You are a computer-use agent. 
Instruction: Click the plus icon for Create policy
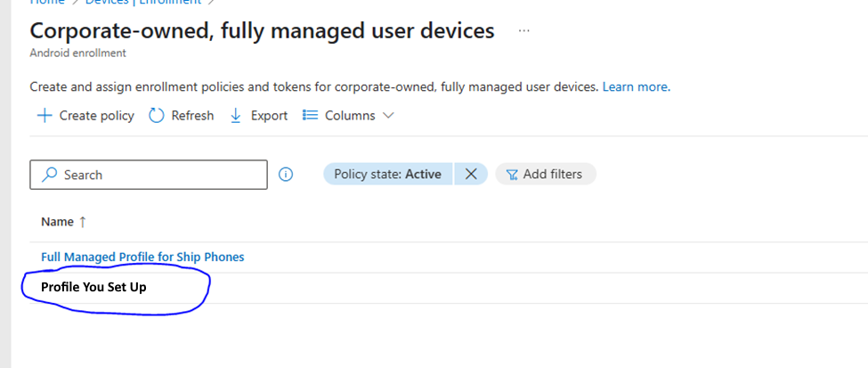pyautogui.click(x=44, y=116)
